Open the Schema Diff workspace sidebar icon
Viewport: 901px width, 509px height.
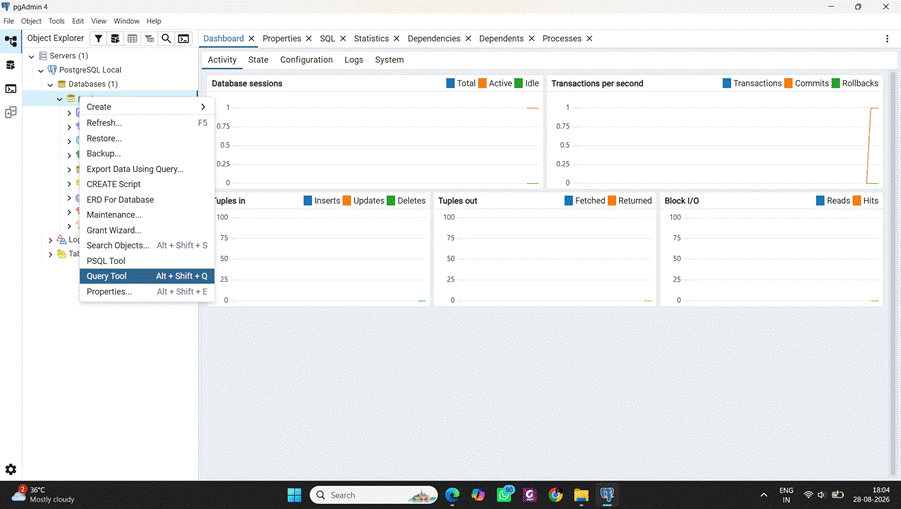(x=10, y=112)
